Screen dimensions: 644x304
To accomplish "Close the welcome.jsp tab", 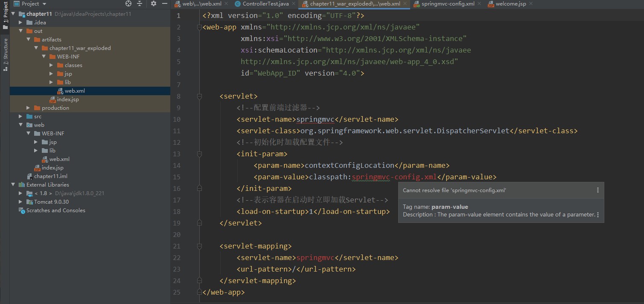I will pyautogui.click(x=531, y=4).
